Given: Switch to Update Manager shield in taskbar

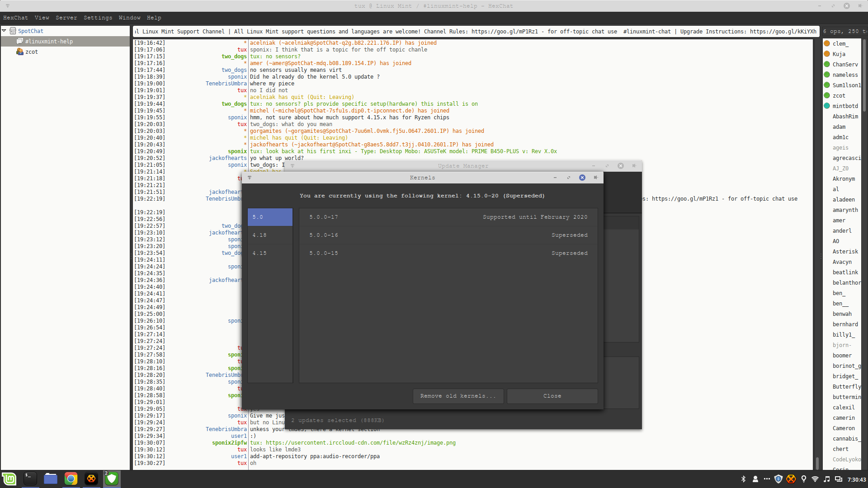Looking at the screenshot, I should point(112,479).
